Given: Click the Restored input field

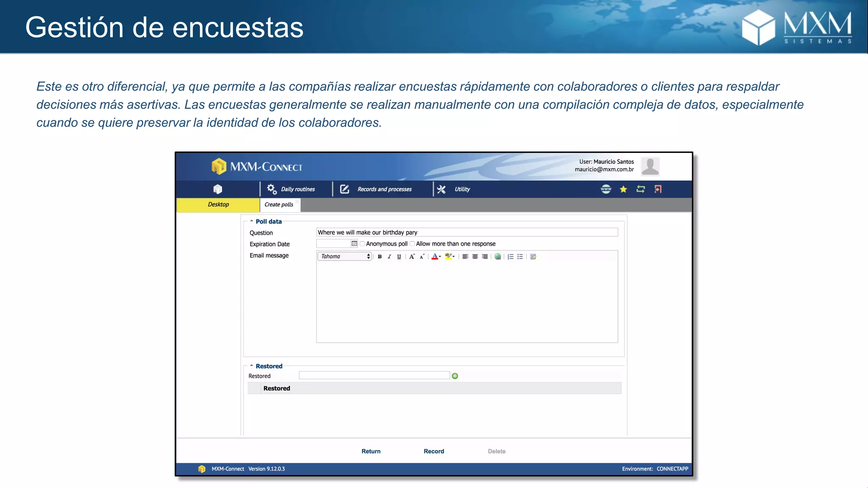Looking at the screenshot, I should pyautogui.click(x=374, y=375).
